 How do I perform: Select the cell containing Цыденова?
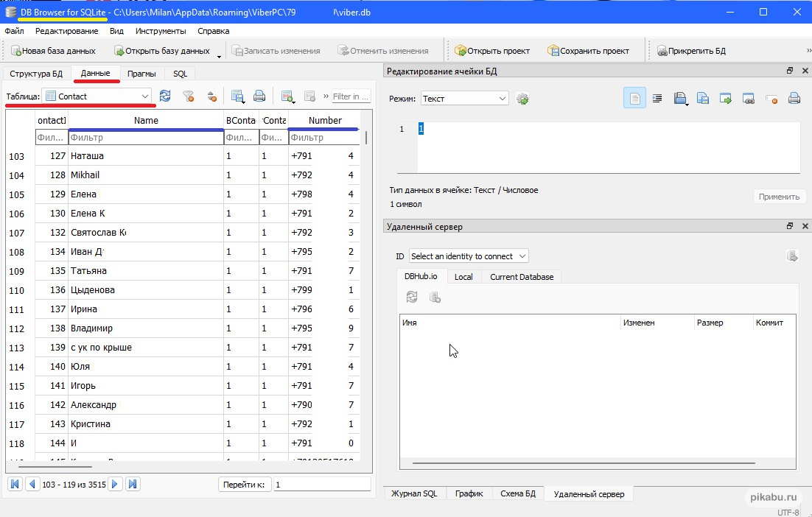click(146, 290)
